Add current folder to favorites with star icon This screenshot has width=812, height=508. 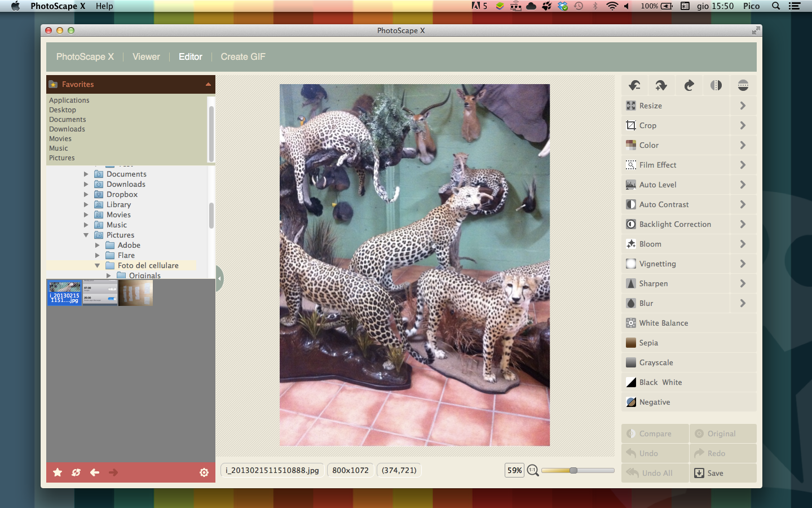click(x=58, y=472)
